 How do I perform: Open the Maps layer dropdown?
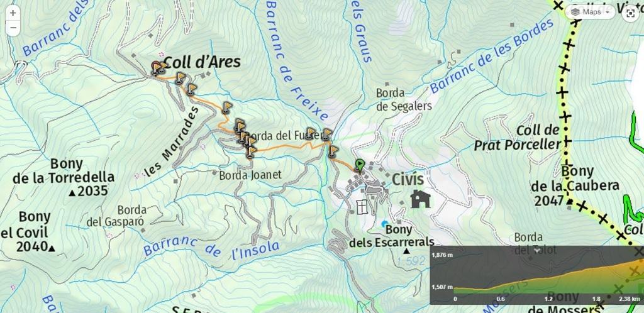pyautogui.click(x=591, y=13)
